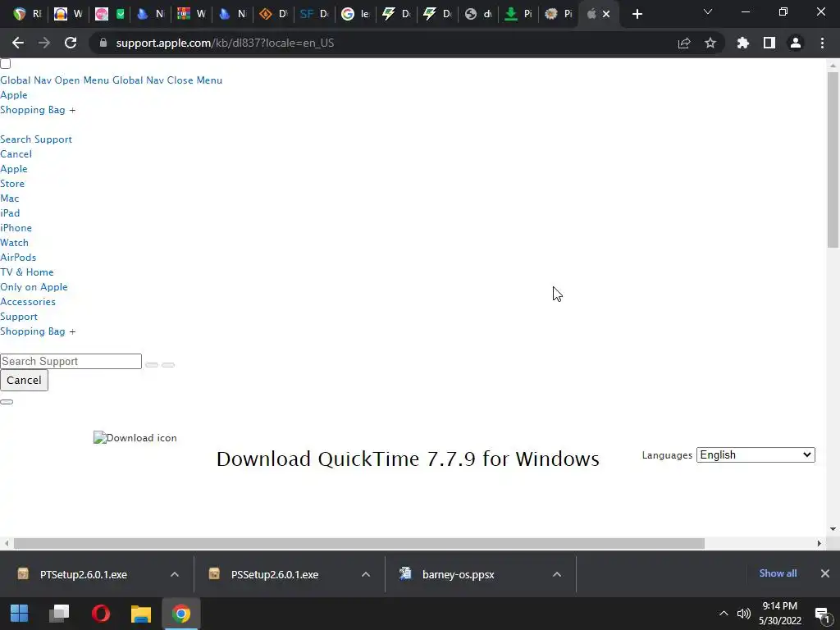Focus the Search Support input field
The image size is (840, 630).
tap(71, 362)
